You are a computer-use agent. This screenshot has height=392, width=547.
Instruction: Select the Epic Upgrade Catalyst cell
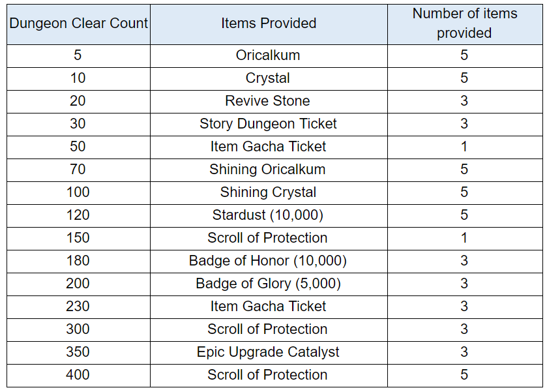tap(268, 352)
